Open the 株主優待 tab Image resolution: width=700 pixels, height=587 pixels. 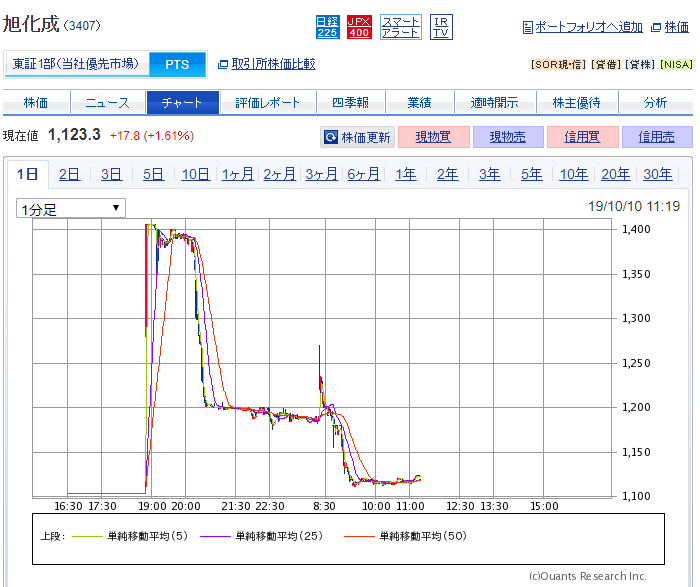pos(576,103)
